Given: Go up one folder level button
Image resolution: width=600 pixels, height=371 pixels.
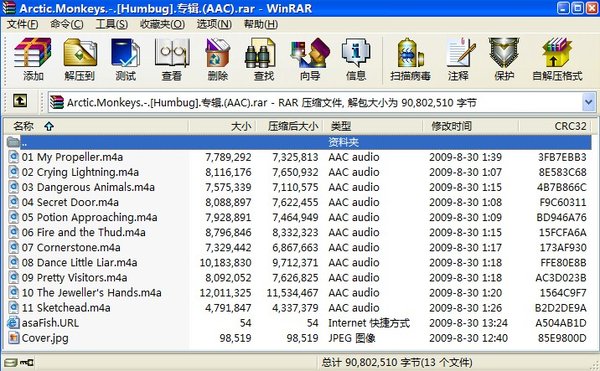Looking at the screenshot, I should point(20,101).
